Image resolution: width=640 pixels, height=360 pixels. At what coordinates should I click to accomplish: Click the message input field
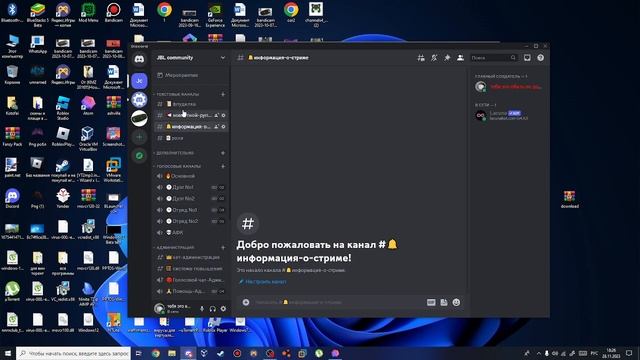pos(338,302)
